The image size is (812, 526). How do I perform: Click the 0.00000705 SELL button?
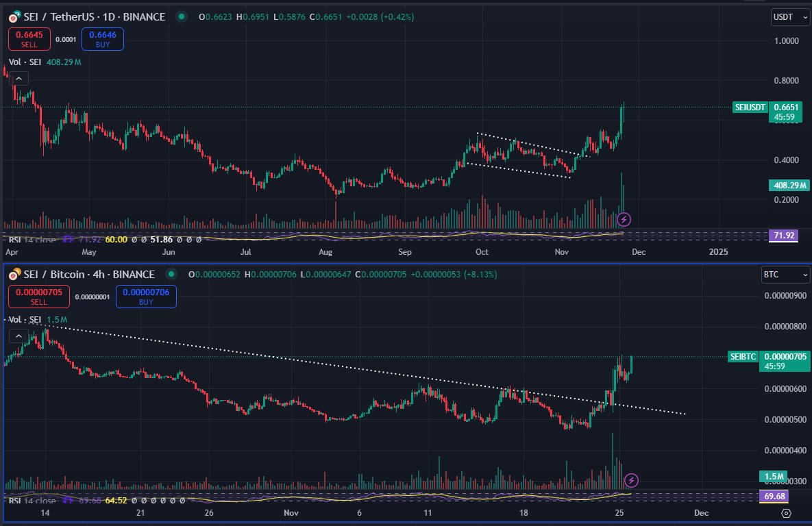click(39, 297)
